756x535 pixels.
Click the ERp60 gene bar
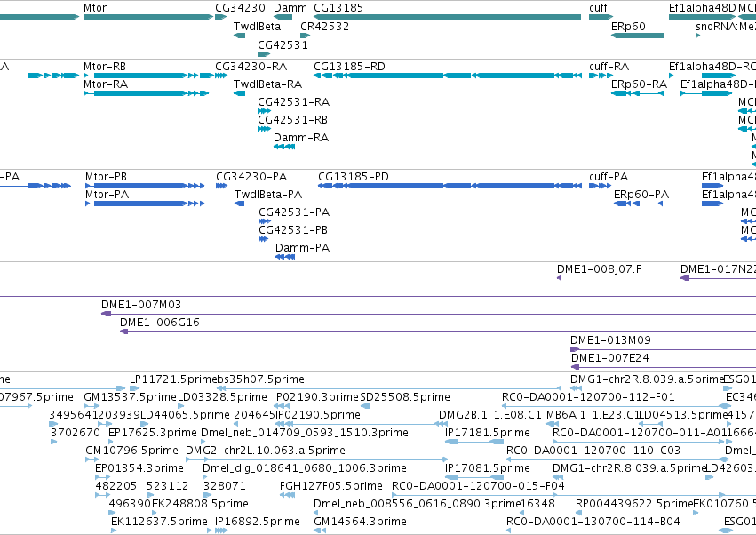point(637,36)
